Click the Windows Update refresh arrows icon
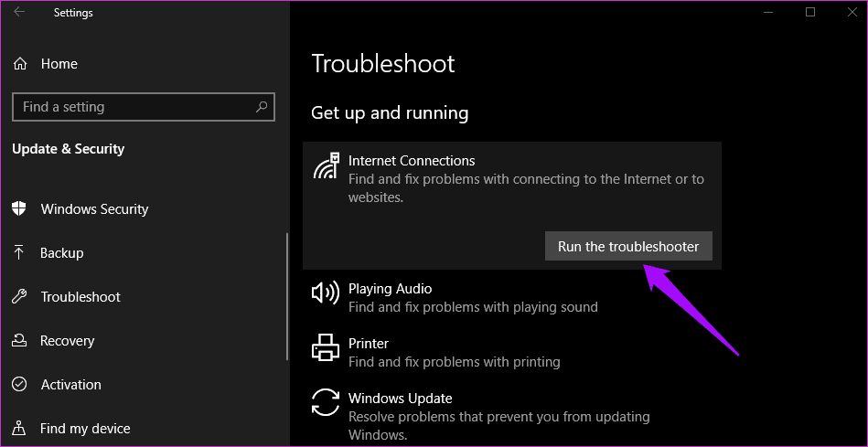 coord(326,402)
